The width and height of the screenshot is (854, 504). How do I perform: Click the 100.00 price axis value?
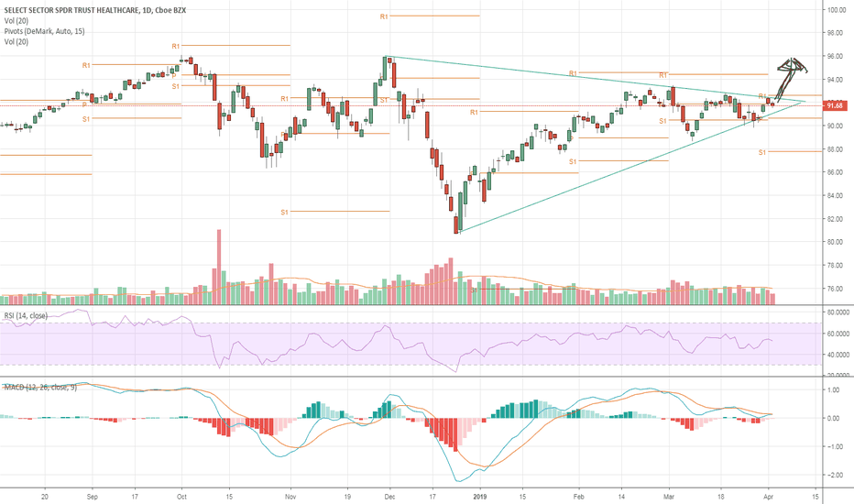(x=836, y=10)
